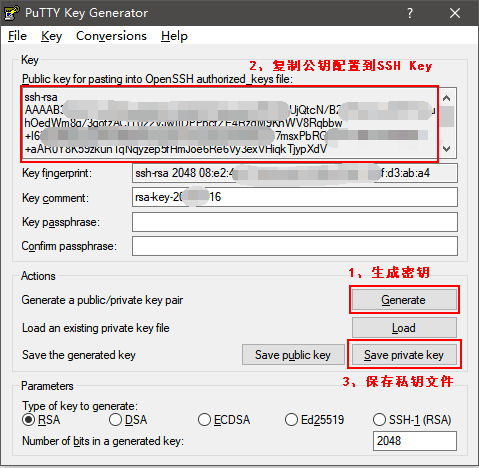
Task: Click 'Save the generated key' text
Action: tap(79, 355)
